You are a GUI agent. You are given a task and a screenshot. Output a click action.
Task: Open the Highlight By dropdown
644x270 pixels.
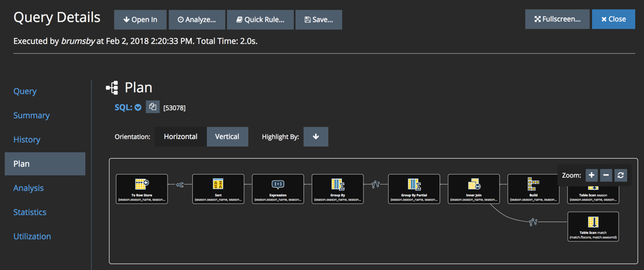316,137
